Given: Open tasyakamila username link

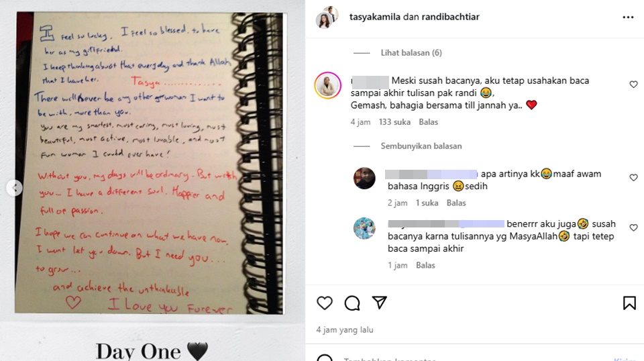Looking at the screenshot, I should coord(374,17).
